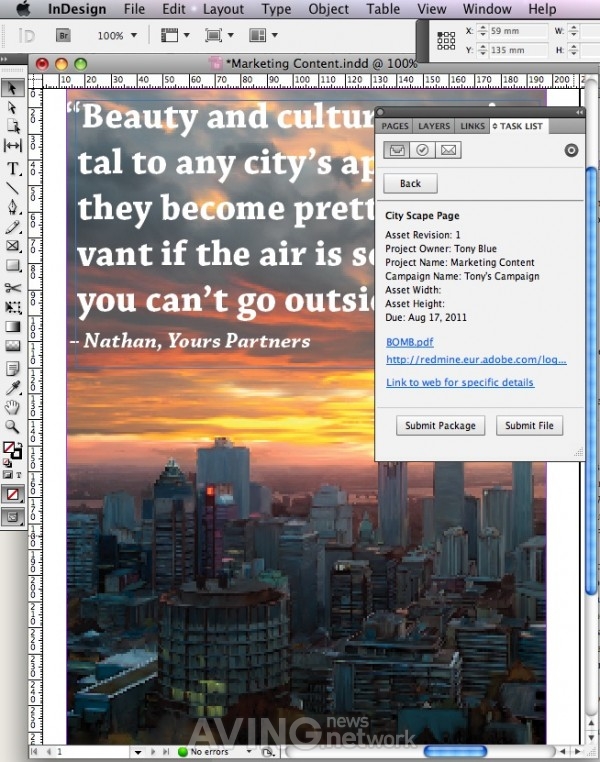600x762 pixels.
Task: Click the Y position field 135 mm
Action: [518, 50]
